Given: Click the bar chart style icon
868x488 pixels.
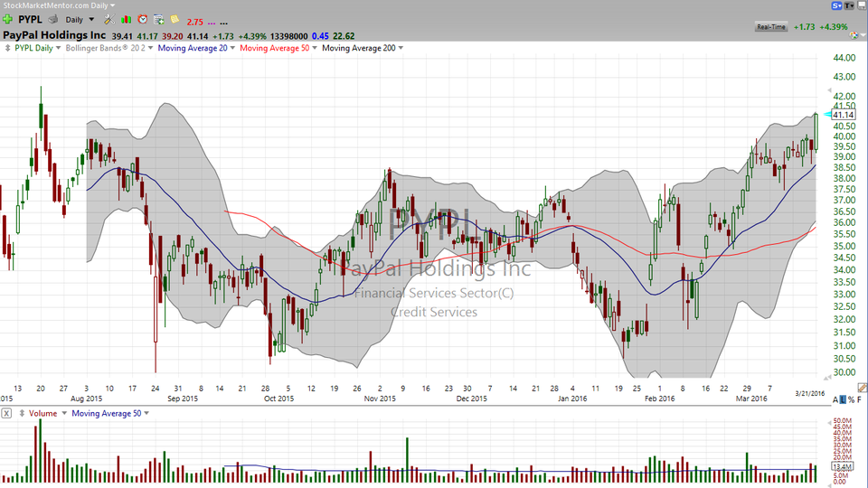Looking at the screenshot, I should 127,19.
